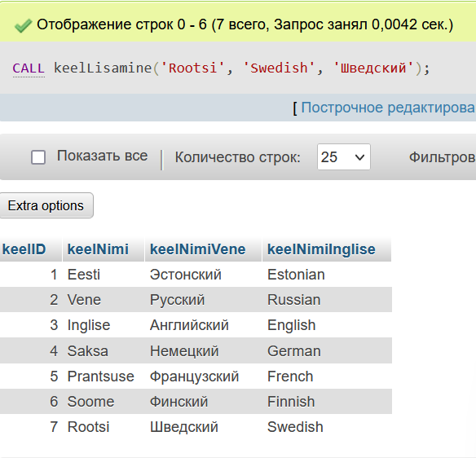Sort by the keelNimi column header
The image size is (476, 458).
pyautogui.click(x=98, y=249)
